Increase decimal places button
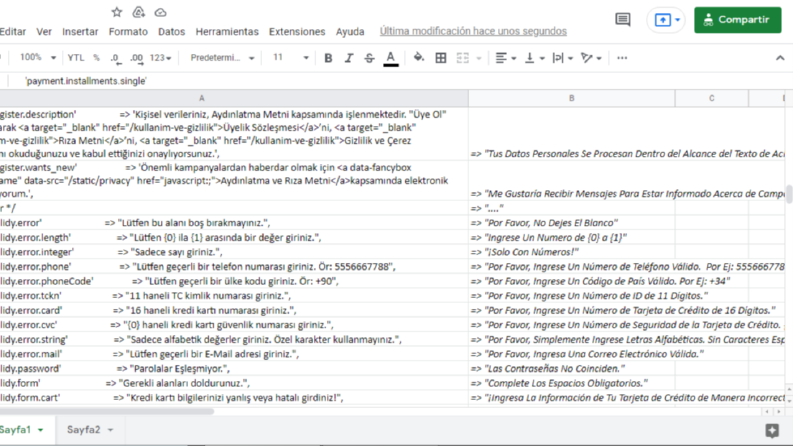Viewport: 793px width, 446px height. pyautogui.click(x=137, y=58)
